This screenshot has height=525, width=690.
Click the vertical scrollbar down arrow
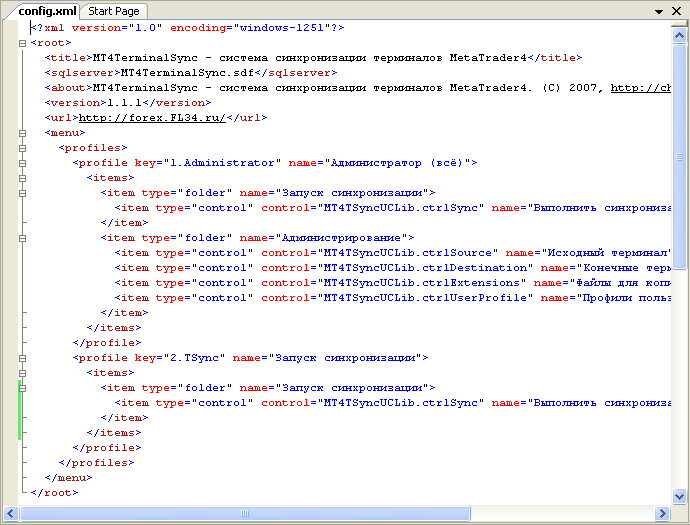[x=679, y=497]
